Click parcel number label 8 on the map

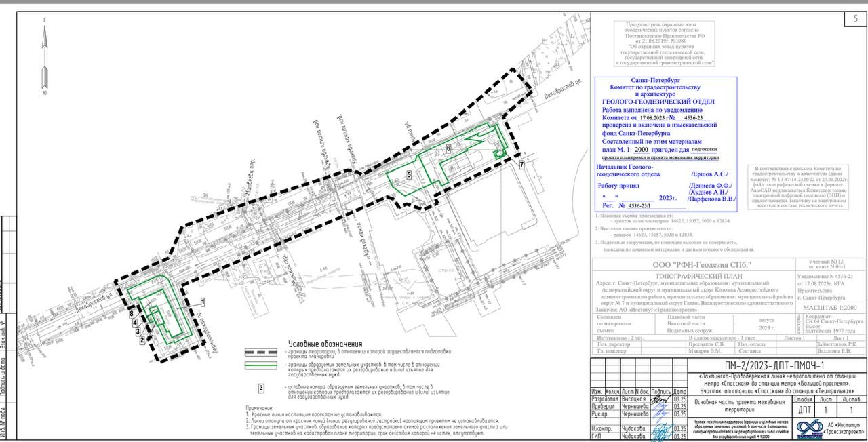click(131, 314)
